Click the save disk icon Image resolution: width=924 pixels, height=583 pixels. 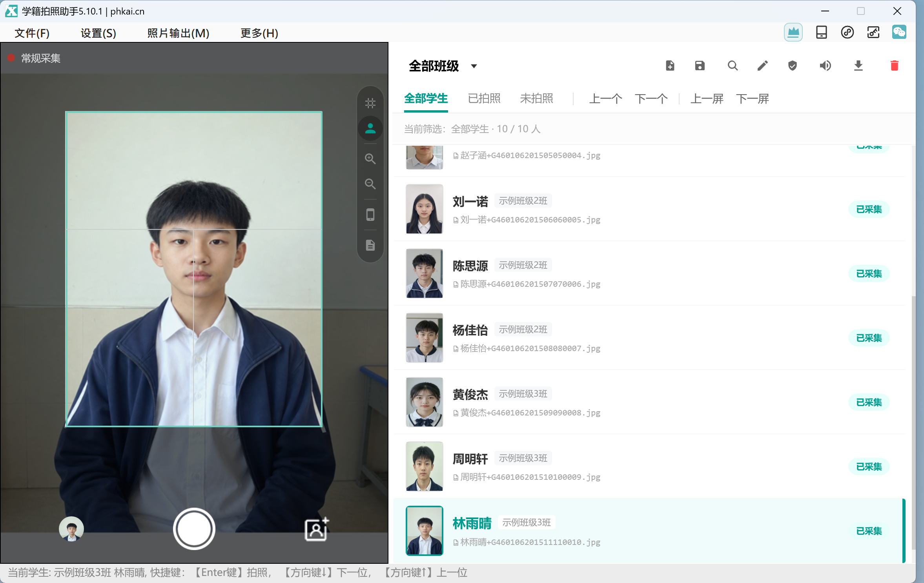[x=700, y=66]
